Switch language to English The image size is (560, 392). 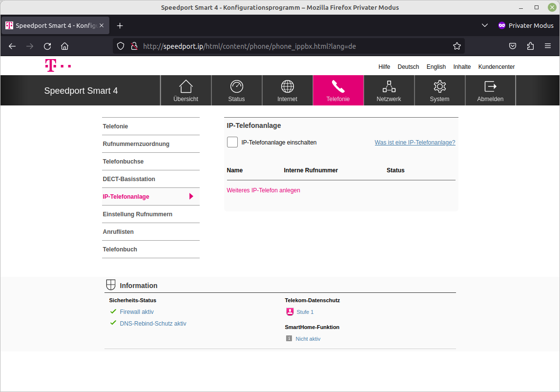[x=436, y=67]
